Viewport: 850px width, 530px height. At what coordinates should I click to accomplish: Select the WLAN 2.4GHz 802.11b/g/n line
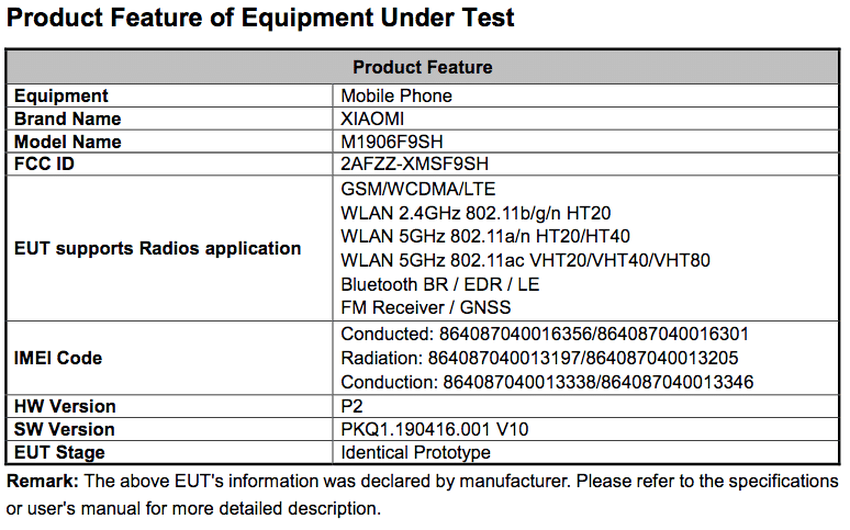[477, 213]
